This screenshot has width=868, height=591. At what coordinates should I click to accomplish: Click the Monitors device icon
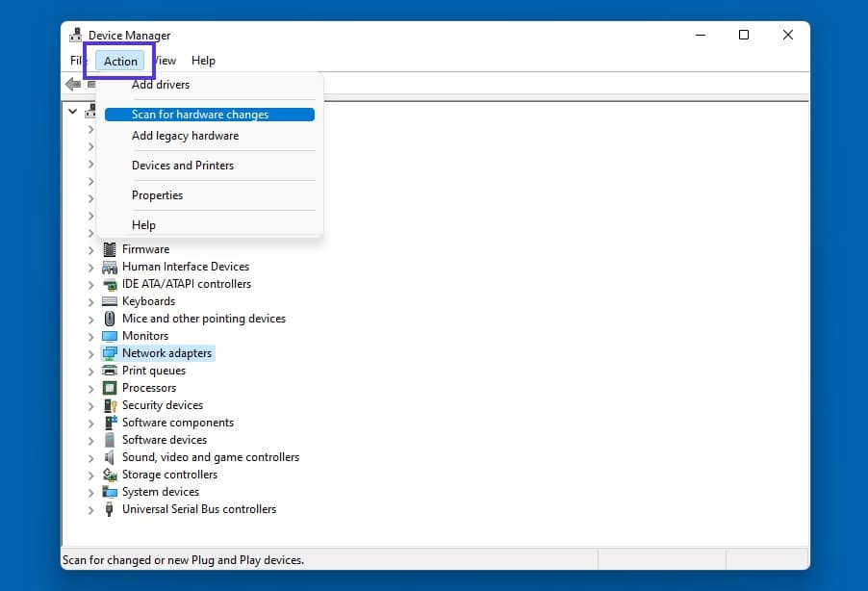pos(109,335)
